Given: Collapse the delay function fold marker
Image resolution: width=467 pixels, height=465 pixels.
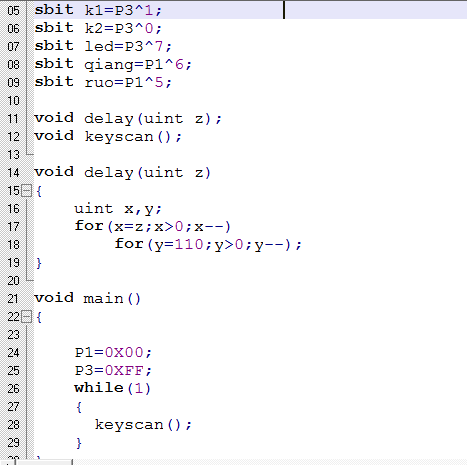Looking at the screenshot, I should click(x=26, y=191).
